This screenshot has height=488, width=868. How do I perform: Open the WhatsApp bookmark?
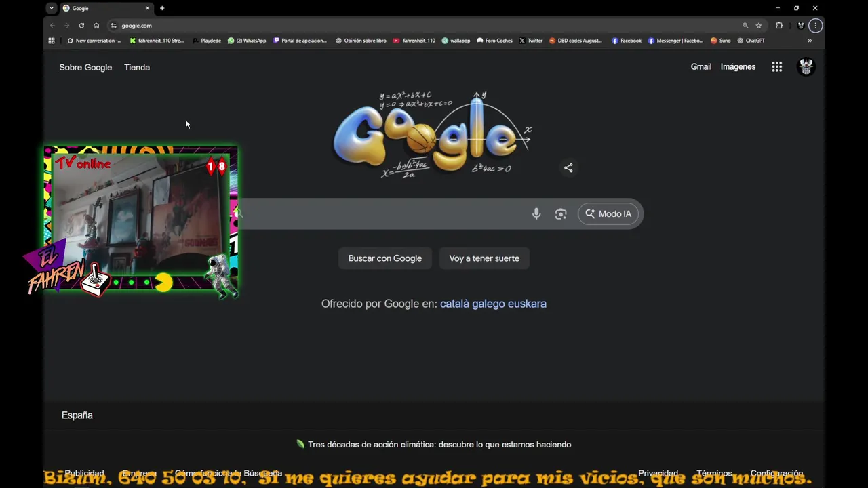point(247,41)
